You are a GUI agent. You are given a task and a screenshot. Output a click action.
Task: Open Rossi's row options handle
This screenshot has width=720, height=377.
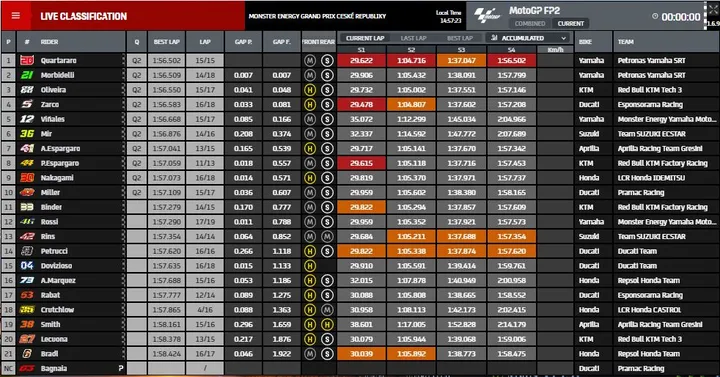click(x=123, y=222)
